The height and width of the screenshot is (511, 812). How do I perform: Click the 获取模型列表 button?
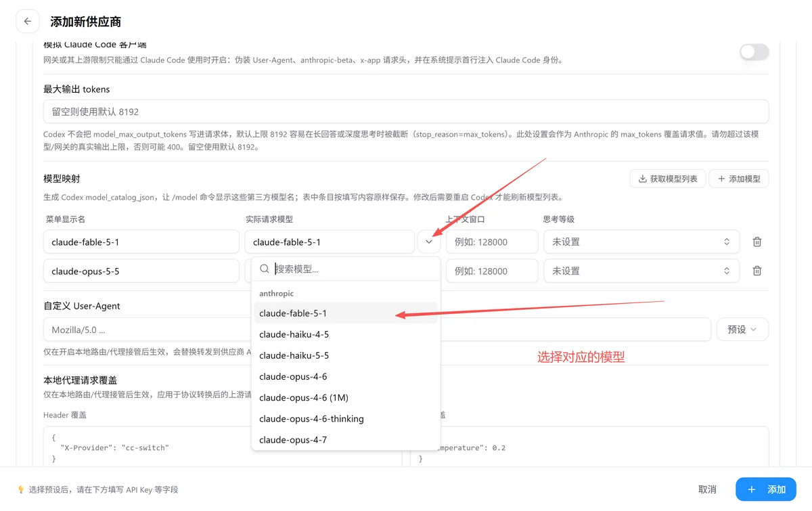(668, 179)
